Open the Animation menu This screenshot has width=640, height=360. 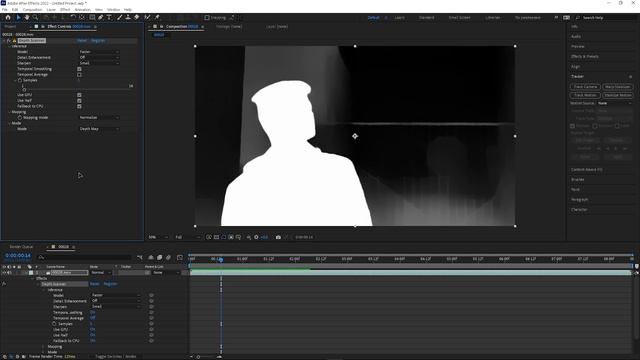coord(82,9)
